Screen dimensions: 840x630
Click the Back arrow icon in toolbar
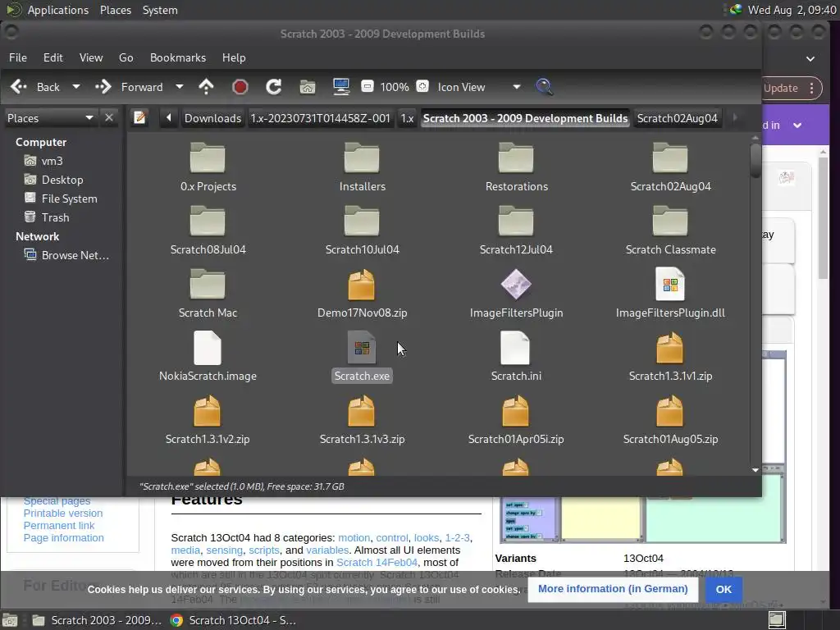[19, 87]
